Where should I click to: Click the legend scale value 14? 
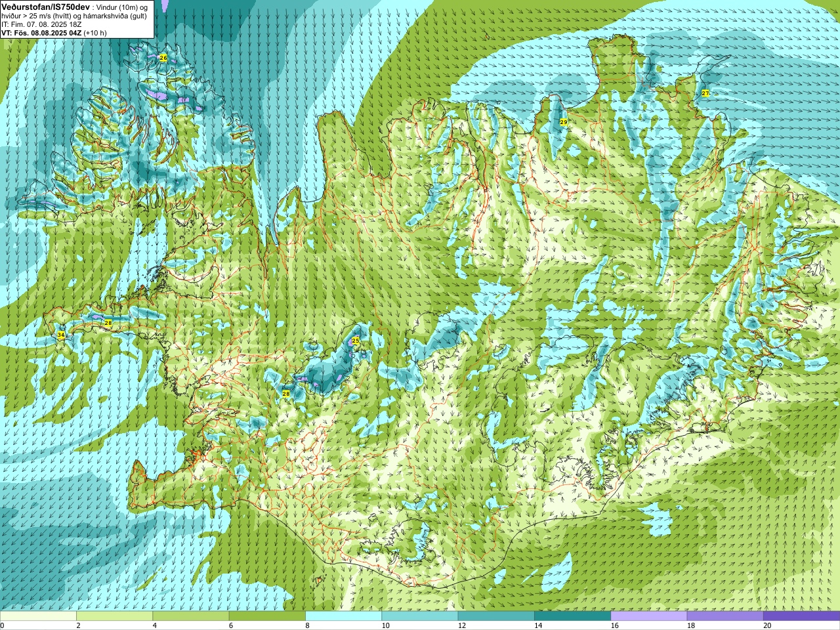click(x=537, y=625)
